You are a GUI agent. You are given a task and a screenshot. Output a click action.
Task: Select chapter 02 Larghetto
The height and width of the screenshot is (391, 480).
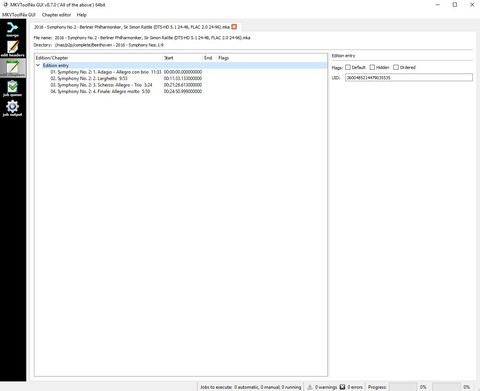(89, 78)
